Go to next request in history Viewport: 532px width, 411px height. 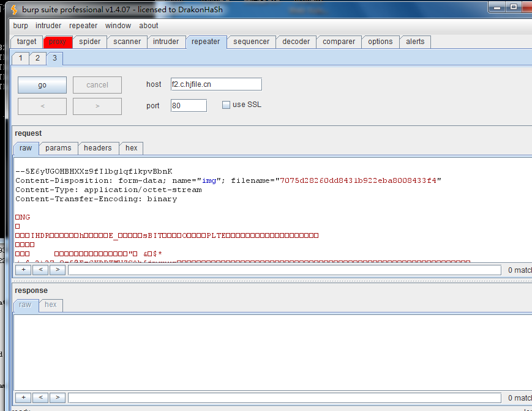[x=97, y=106]
